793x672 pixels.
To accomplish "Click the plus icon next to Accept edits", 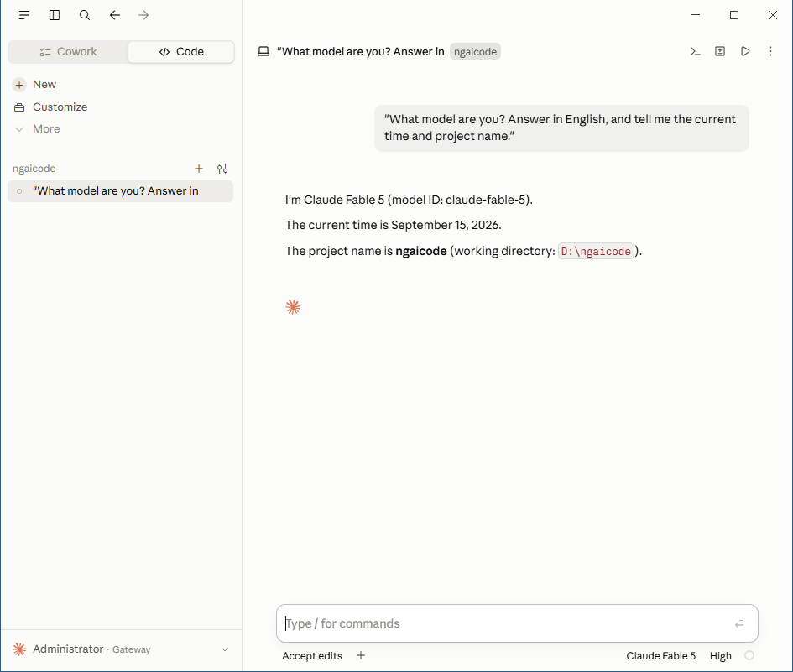I will click(x=361, y=656).
